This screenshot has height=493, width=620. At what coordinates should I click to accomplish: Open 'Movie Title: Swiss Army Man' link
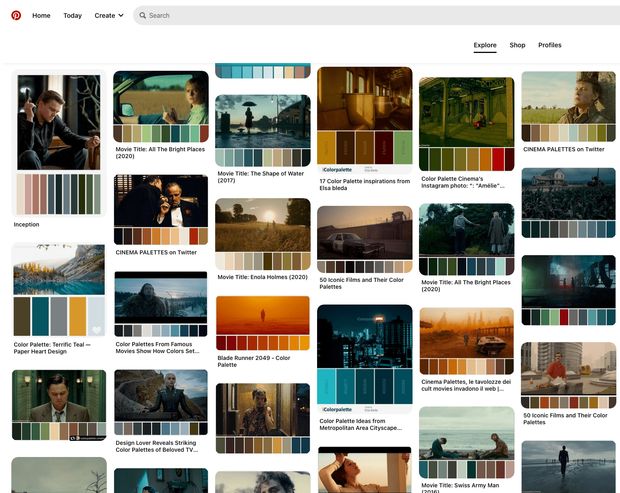460,487
